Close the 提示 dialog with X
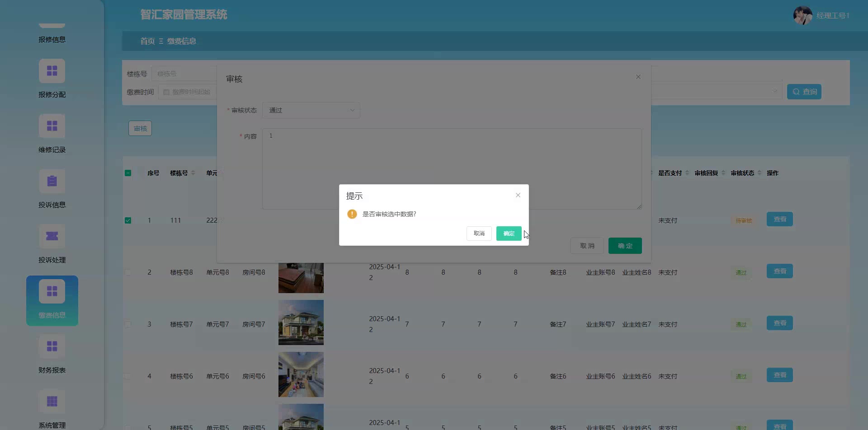 (518, 195)
